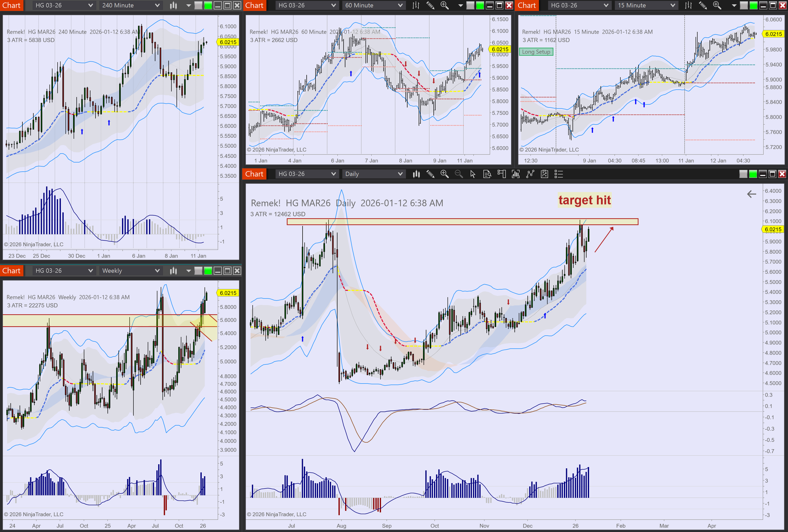Click the back arrow on Daily chart
Image resolution: width=788 pixels, height=532 pixels.
coord(751,194)
